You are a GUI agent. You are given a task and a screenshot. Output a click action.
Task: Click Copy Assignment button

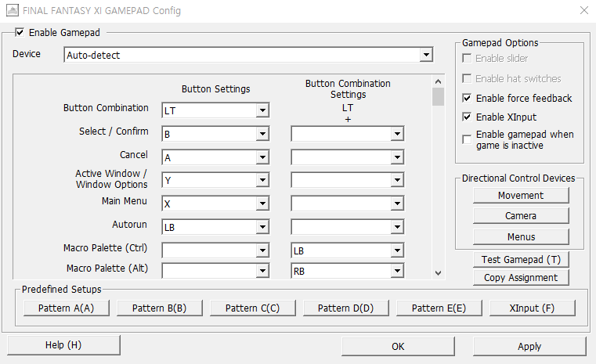tap(521, 277)
